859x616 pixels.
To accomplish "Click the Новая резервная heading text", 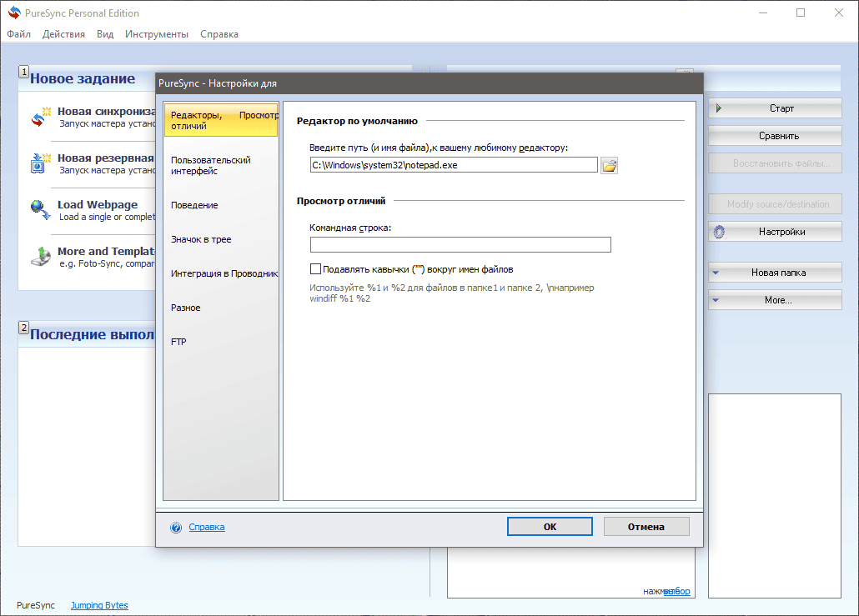I will (106, 158).
